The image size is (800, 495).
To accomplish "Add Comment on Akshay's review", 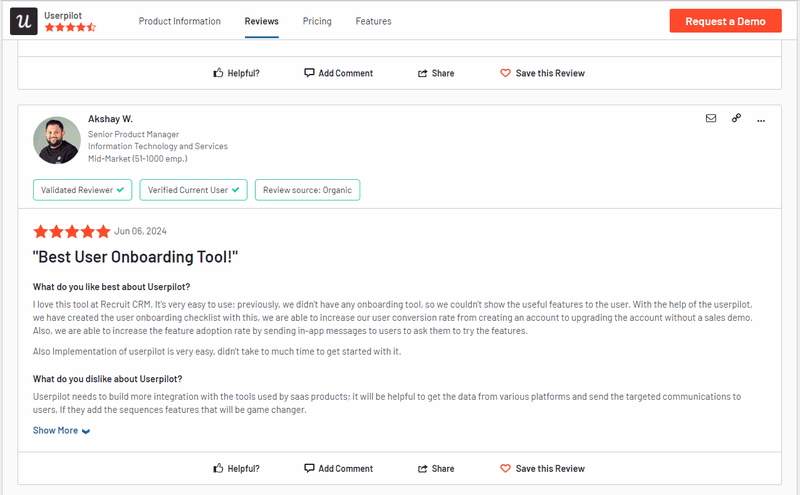I will 338,468.
